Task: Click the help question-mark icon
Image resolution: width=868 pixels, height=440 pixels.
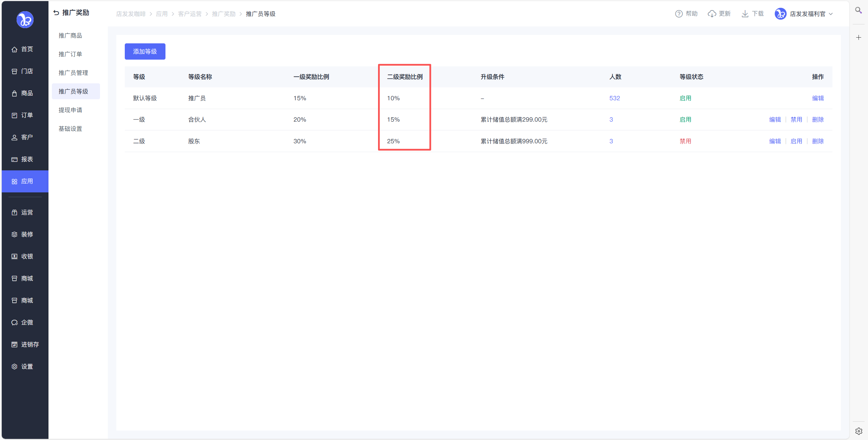Action: coord(678,14)
